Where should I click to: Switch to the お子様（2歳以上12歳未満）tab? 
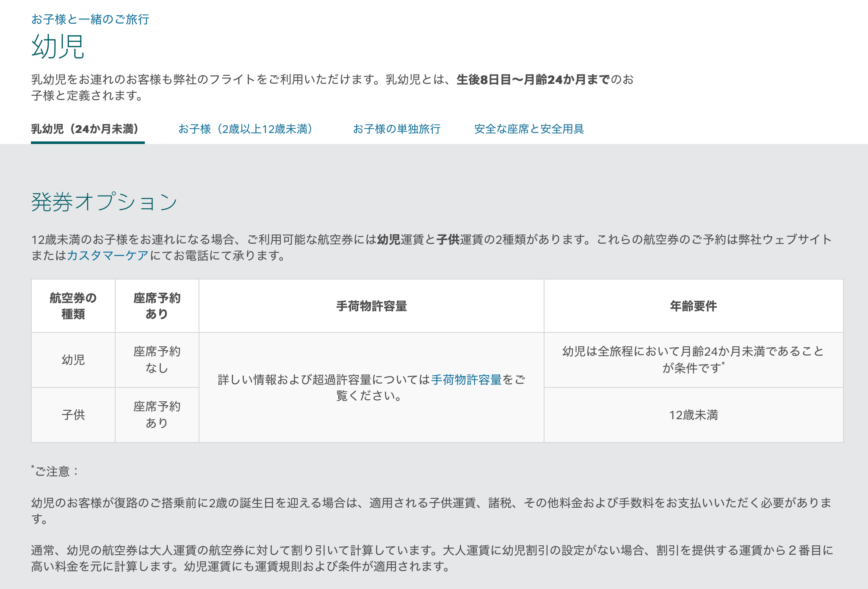tap(246, 129)
